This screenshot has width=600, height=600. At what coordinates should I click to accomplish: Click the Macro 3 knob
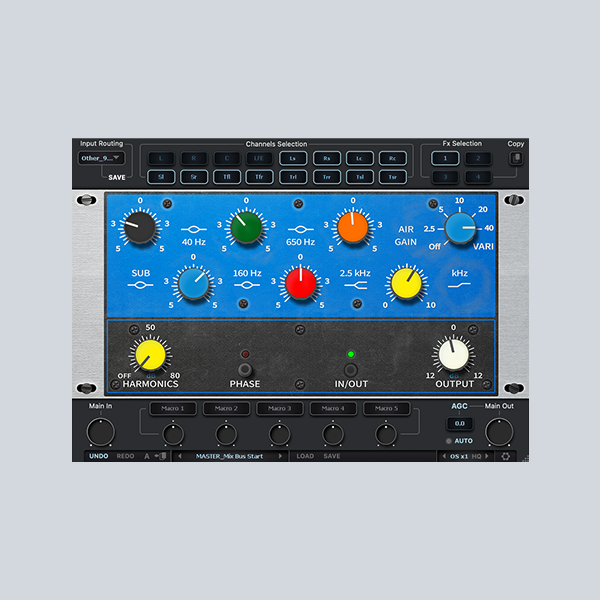(279, 434)
